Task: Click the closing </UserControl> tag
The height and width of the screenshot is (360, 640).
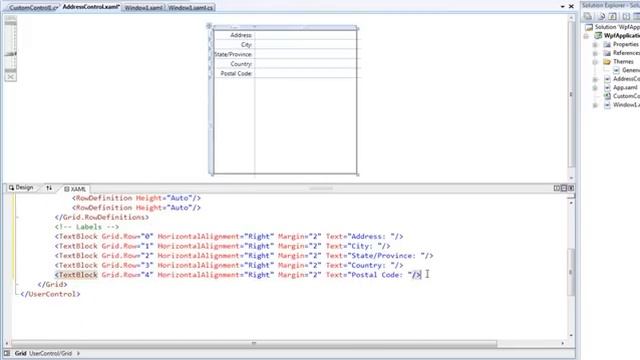Action: (x=50, y=294)
